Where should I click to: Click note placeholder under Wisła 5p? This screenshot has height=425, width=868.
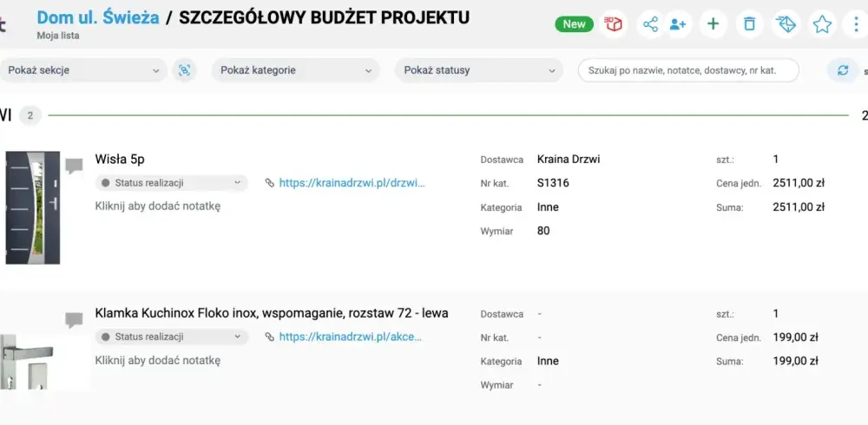(x=158, y=206)
